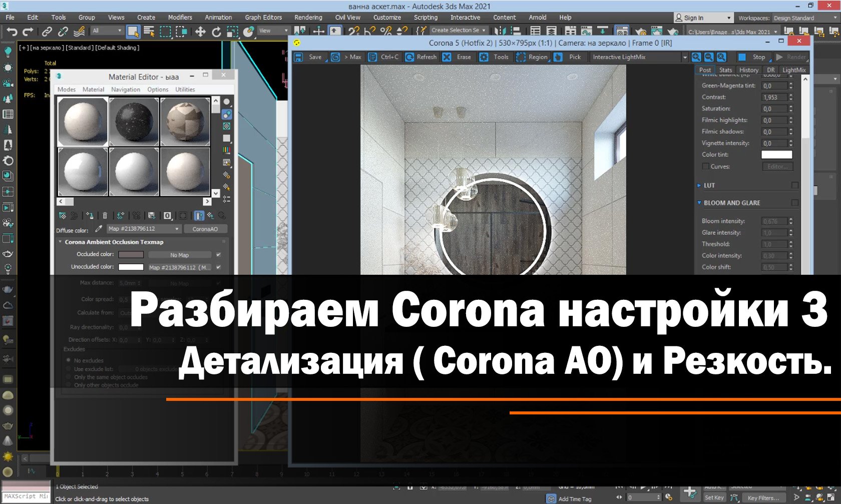Collapse the BLOOM AND GLARE section
The width and height of the screenshot is (841, 504).
pyautogui.click(x=699, y=203)
